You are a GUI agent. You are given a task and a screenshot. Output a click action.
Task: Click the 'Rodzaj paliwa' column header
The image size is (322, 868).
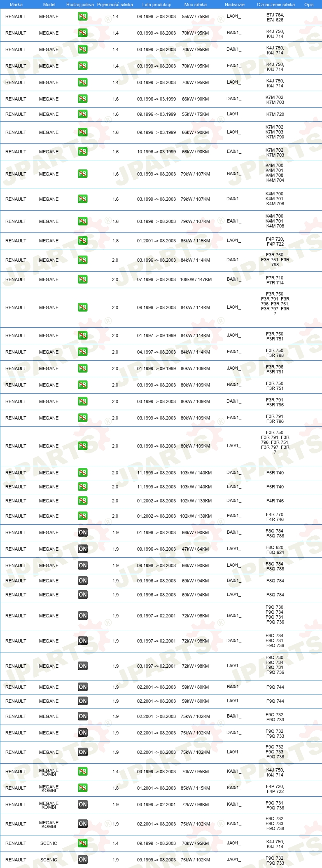coord(80,5)
